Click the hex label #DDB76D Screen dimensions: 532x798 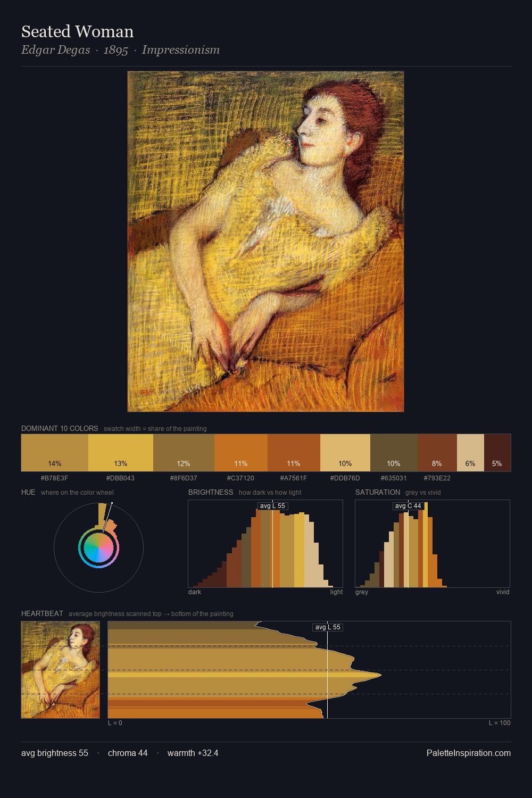click(x=345, y=478)
